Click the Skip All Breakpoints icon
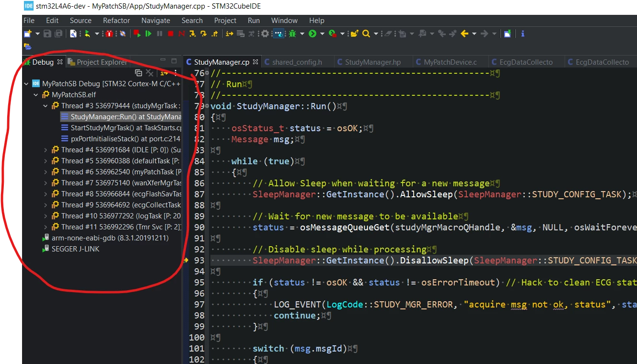The width and height of the screenshot is (637, 364). tap(122, 34)
